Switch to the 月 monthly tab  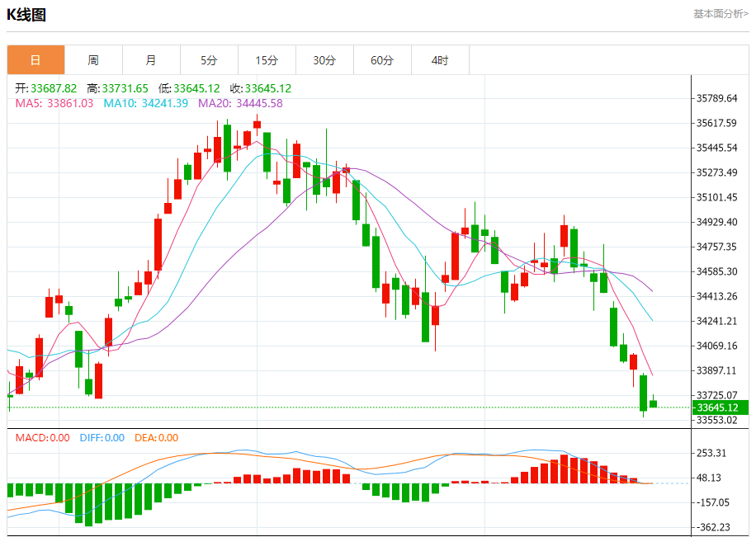(151, 60)
